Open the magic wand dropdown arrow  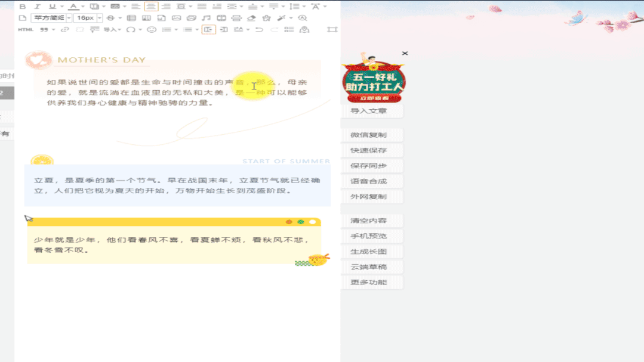pos(291,18)
